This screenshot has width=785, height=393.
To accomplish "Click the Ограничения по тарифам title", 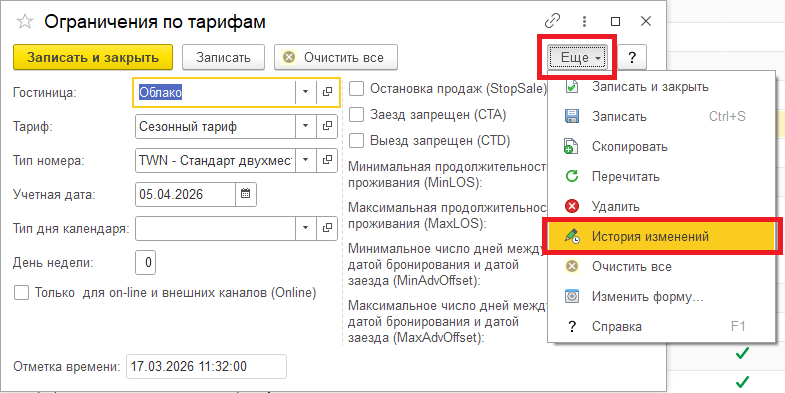I will (155, 22).
